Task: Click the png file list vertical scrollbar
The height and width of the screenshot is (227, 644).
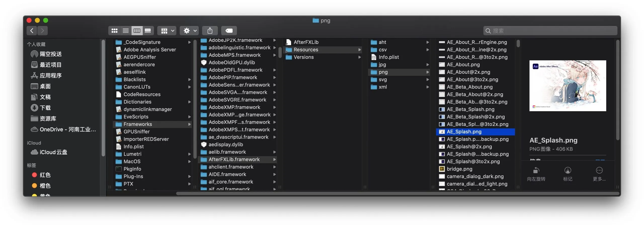Action: pos(518,44)
